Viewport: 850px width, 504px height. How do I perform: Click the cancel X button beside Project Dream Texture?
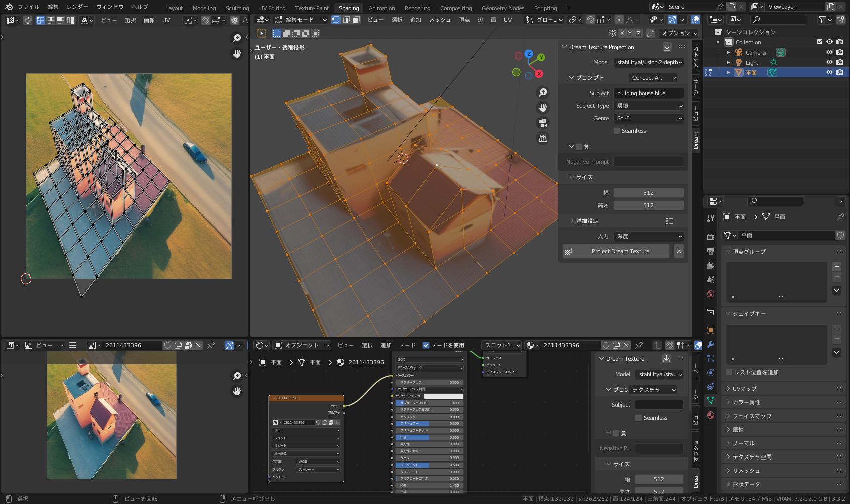679,251
